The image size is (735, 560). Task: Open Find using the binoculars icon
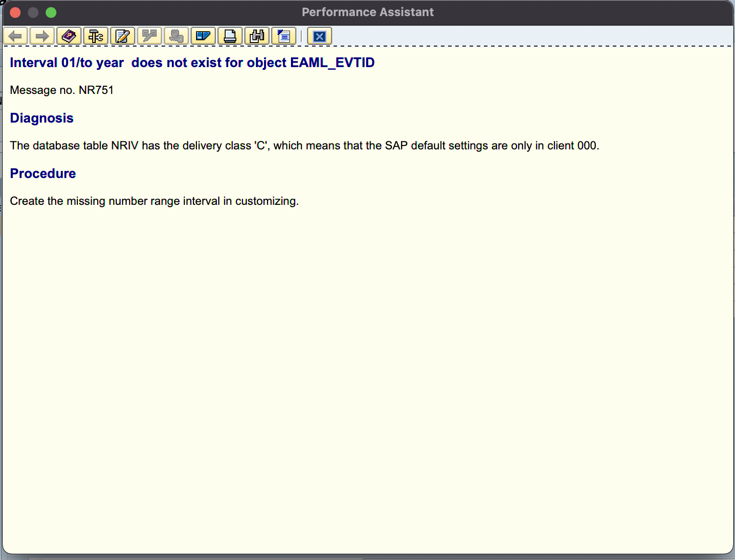257,36
